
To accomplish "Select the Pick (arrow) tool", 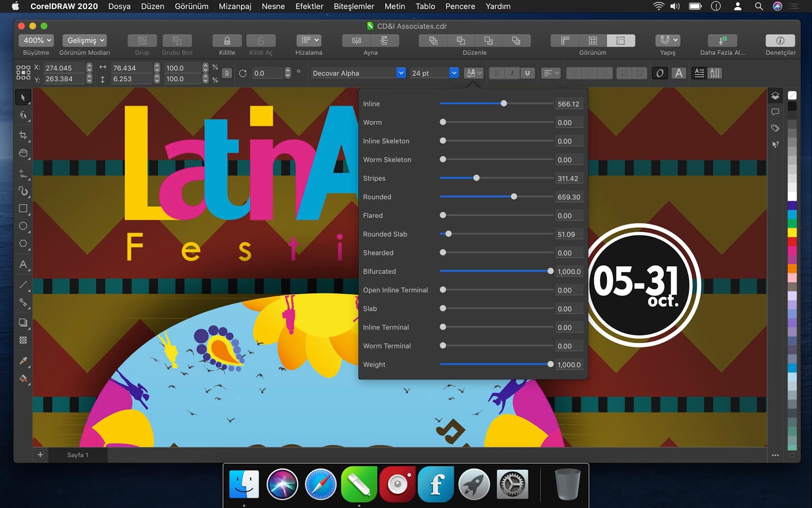I will (x=23, y=97).
